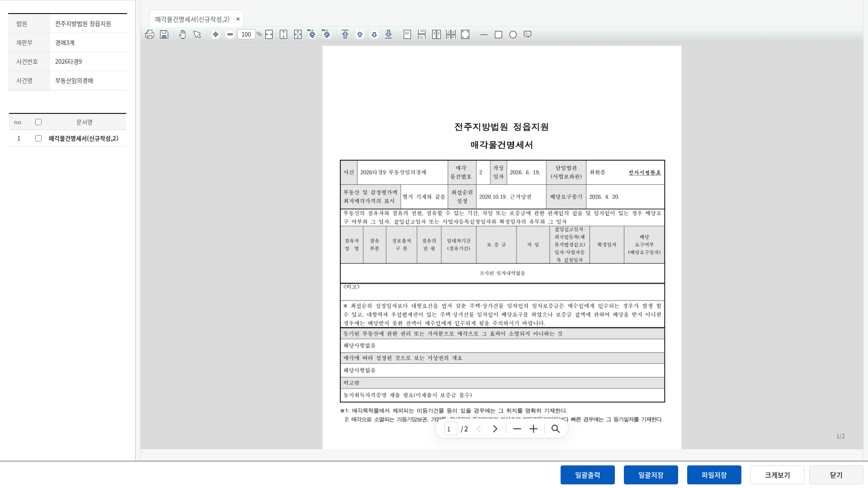Image resolution: width=868 pixels, height=488 pixels.
Task: Switch to two-page side-by-side view
Action: [436, 34]
